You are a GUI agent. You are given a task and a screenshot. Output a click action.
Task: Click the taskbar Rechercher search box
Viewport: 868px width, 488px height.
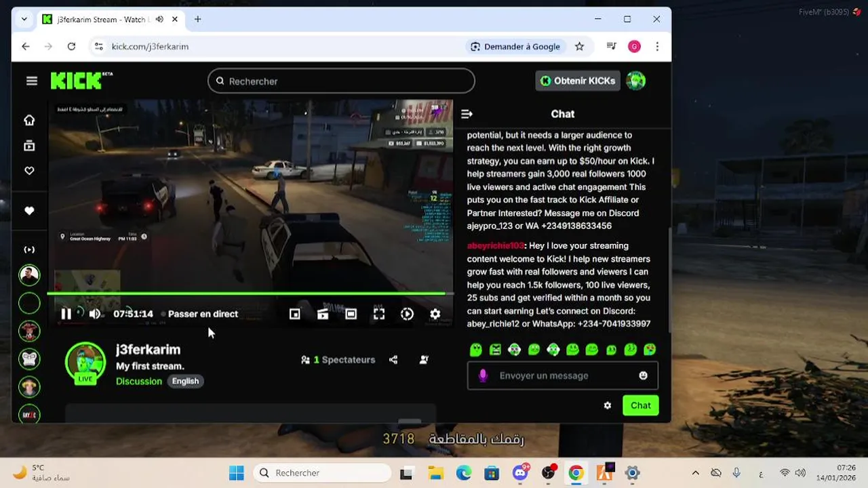click(x=322, y=472)
